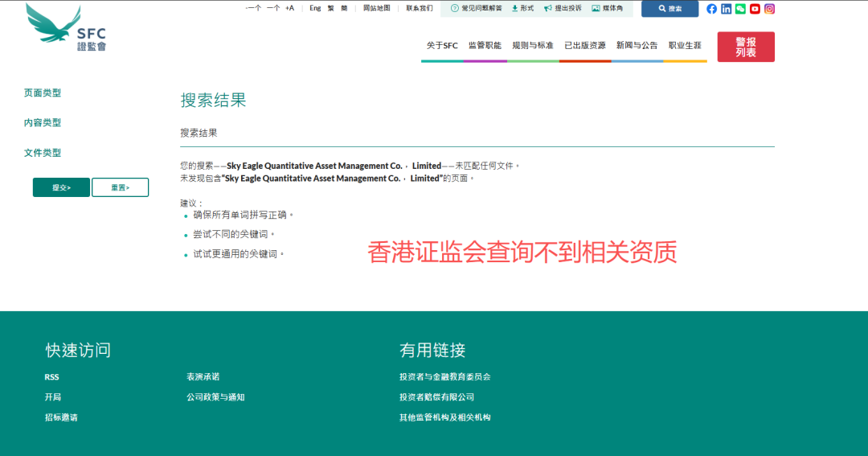
Task: Open the YouTube icon in header
Action: click(x=755, y=9)
